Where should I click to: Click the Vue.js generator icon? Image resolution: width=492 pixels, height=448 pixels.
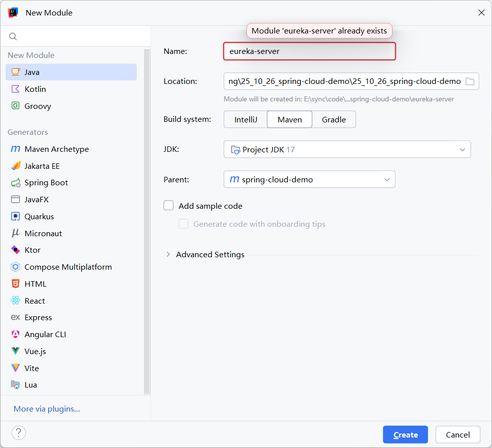(15, 352)
